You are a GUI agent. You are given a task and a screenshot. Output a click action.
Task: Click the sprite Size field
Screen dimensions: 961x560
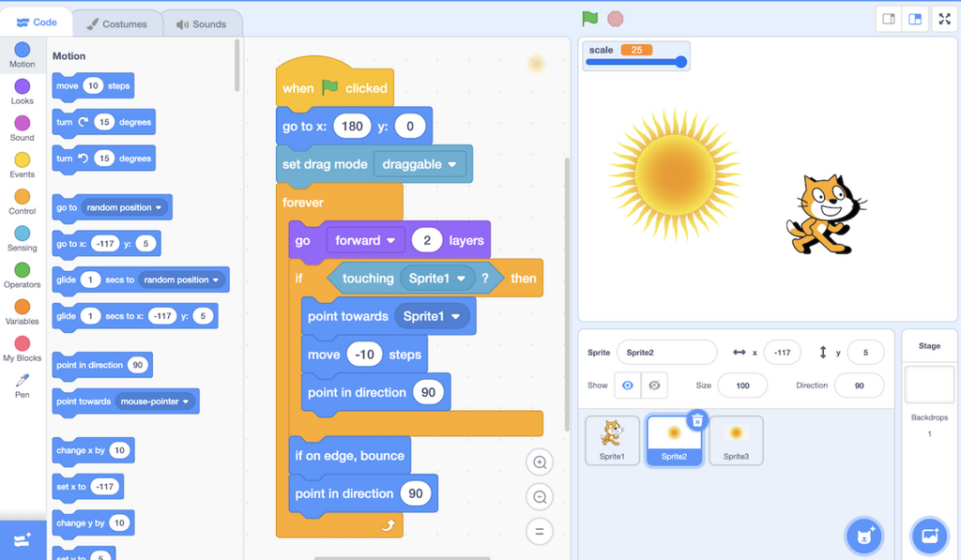coord(742,386)
